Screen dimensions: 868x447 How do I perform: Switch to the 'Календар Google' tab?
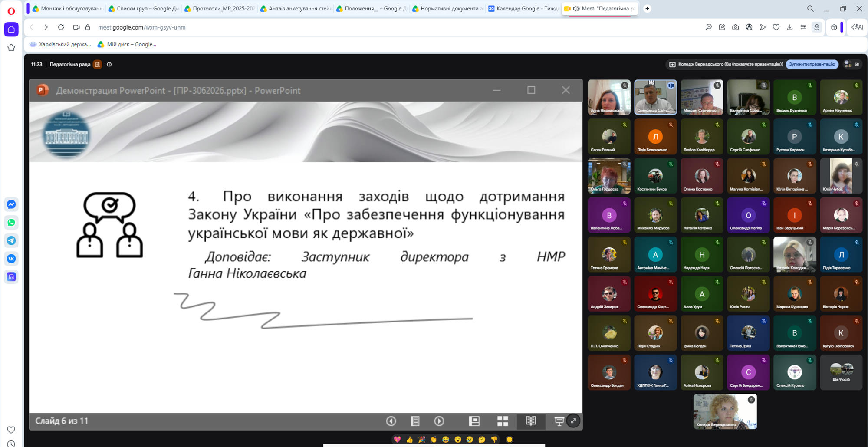click(x=523, y=8)
